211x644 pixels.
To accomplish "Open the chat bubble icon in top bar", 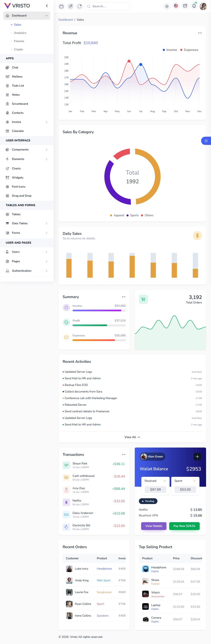I will 80,6.
